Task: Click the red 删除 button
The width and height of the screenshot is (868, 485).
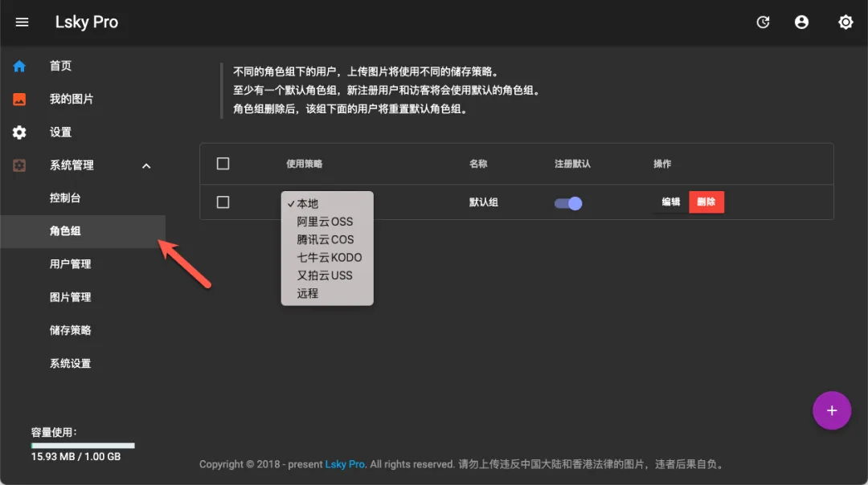Action: [x=706, y=202]
